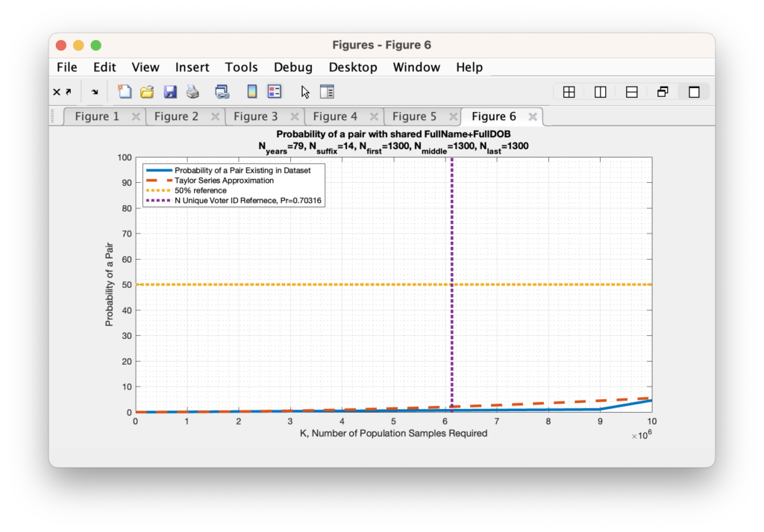
Task: Click the tab bar drag grip handle
Action: tap(52, 116)
